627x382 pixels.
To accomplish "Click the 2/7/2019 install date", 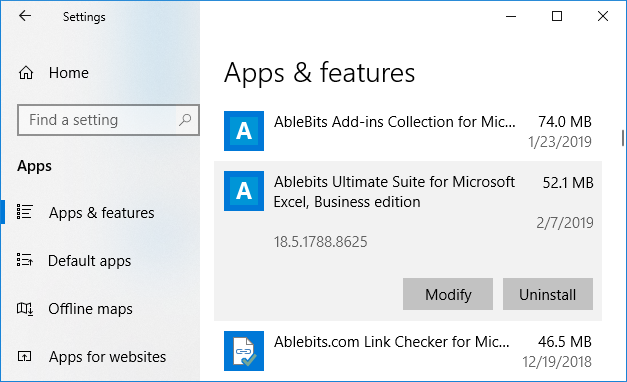I will pyautogui.click(x=565, y=222).
